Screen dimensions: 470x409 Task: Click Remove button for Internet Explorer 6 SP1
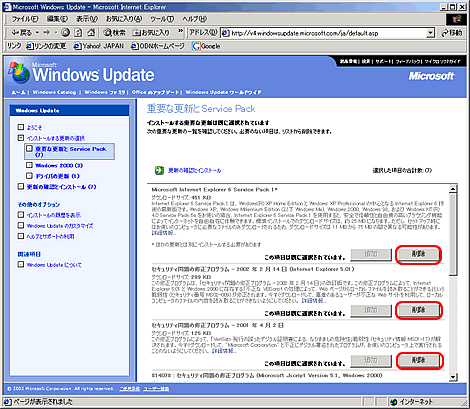pos(418,254)
